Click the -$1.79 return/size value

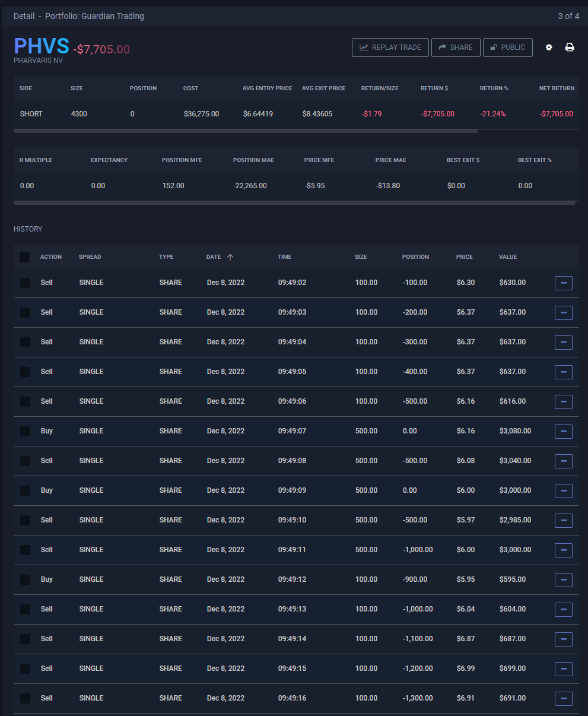click(371, 113)
